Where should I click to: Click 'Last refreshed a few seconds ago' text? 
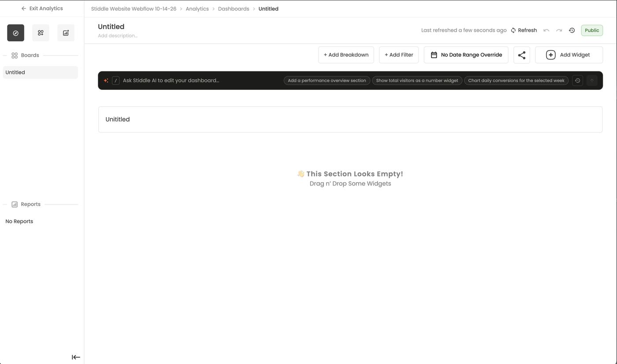pos(464,30)
